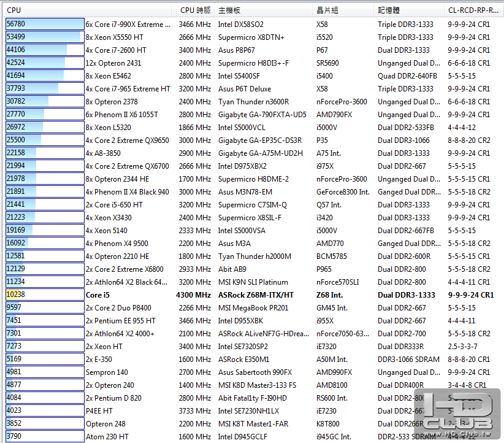Click clock cell 3733 MHz
The image size is (504, 443).
195,411
